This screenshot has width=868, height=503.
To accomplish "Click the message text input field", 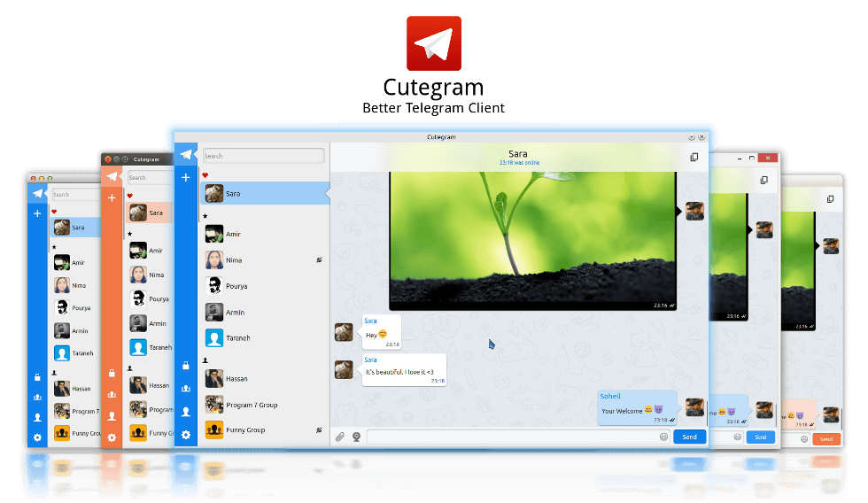I will tap(518, 437).
